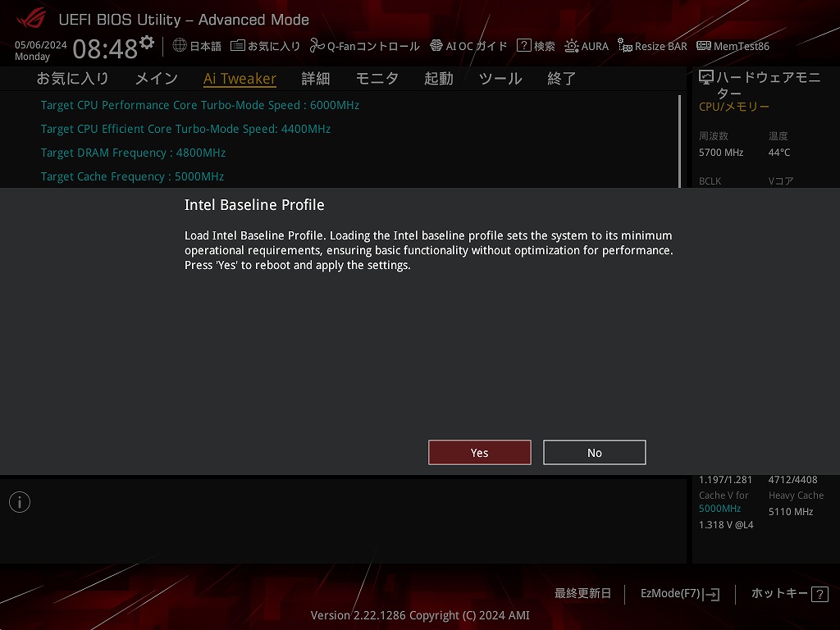
Task: Click the Version 2.22.1286 copyright text
Action: 420,615
